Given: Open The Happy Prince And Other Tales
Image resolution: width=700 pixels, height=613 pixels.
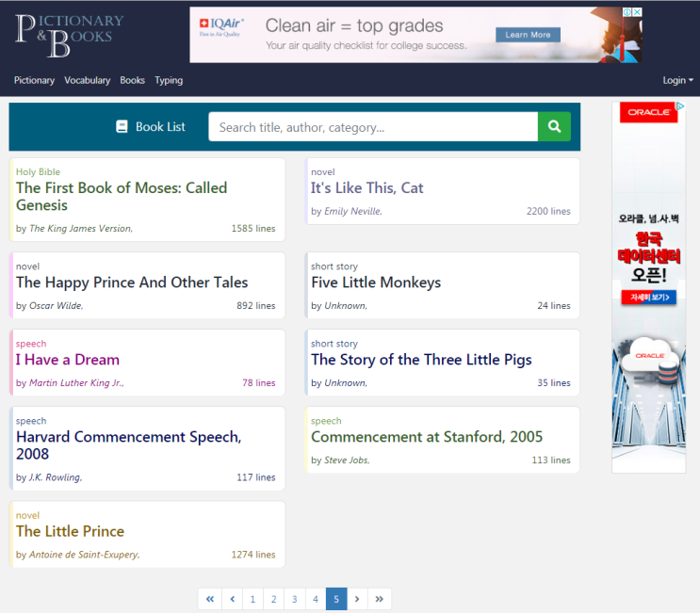Looking at the screenshot, I should 132,282.
